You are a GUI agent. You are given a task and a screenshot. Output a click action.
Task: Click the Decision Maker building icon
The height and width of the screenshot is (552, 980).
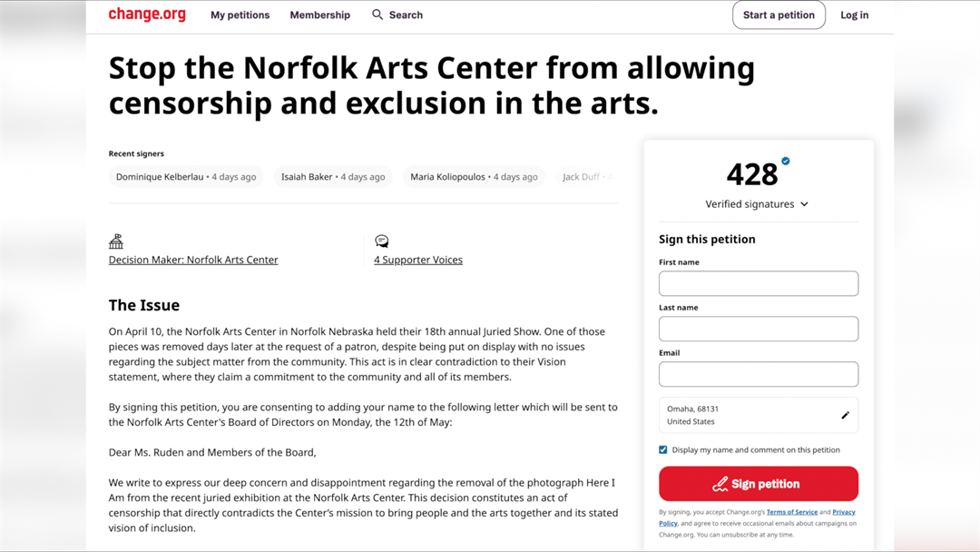116,241
